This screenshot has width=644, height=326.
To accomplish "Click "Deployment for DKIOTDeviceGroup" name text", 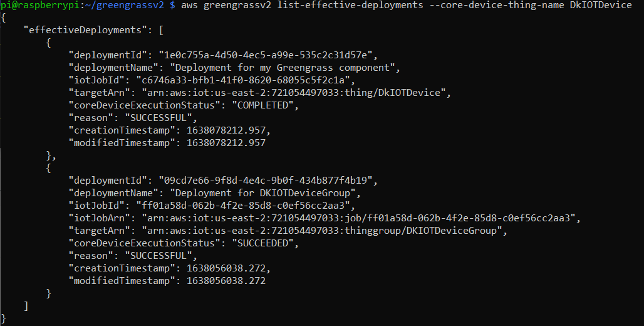I will tap(266, 193).
